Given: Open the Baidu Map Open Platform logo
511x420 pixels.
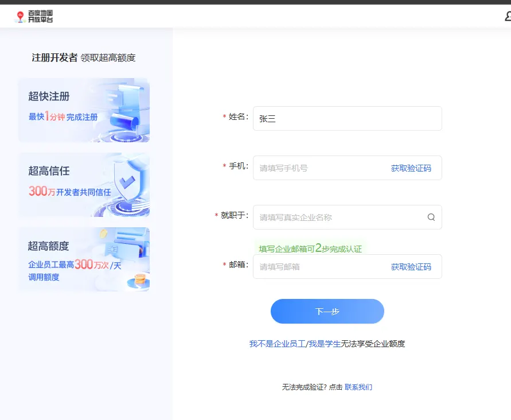Looking at the screenshot, I should tap(34, 16).
